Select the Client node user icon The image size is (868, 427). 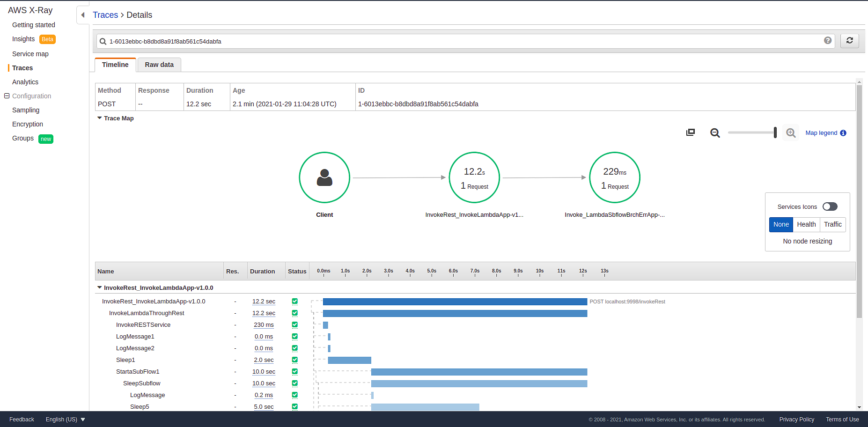pyautogui.click(x=324, y=177)
